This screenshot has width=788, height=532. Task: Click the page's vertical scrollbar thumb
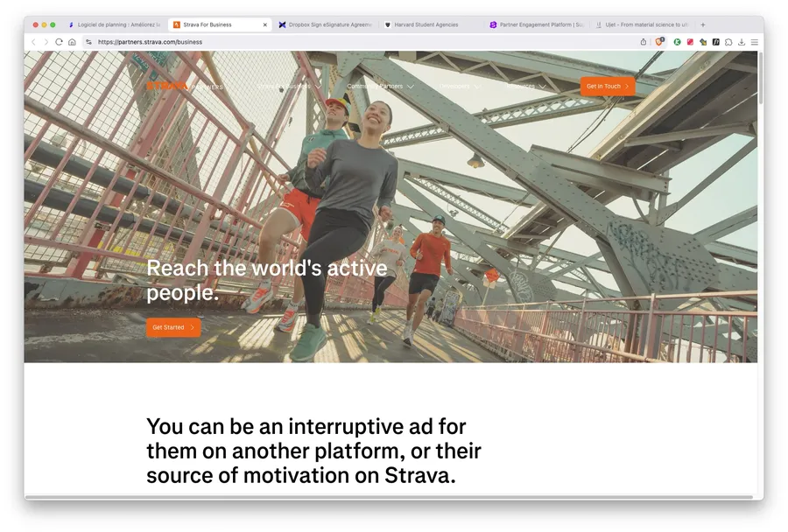[x=760, y=78]
